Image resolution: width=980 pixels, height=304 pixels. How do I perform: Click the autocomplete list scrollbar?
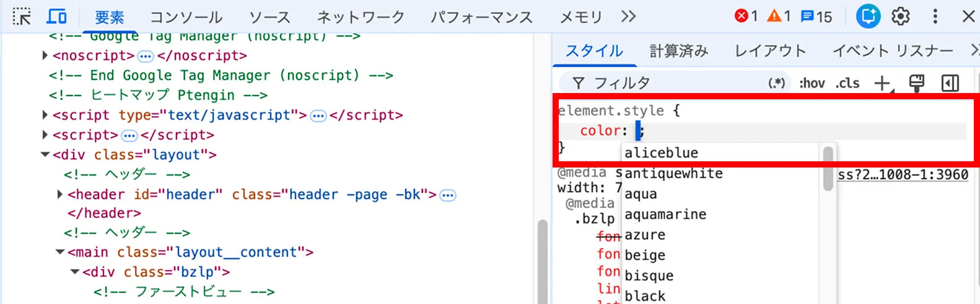coord(828,168)
